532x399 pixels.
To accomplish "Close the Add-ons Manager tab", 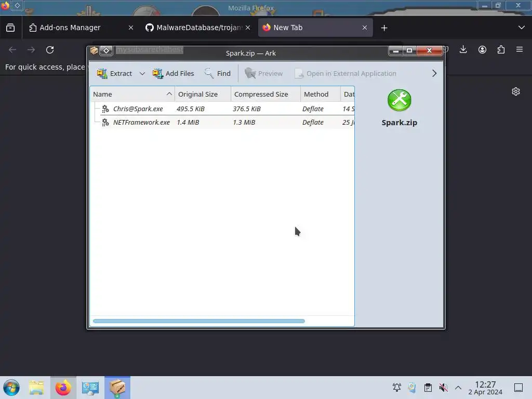I will 131,28.
